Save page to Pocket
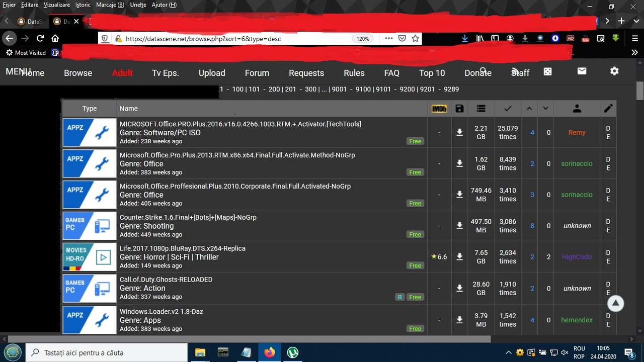The height and width of the screenshot is (362, 644). (x=402, y=38)
